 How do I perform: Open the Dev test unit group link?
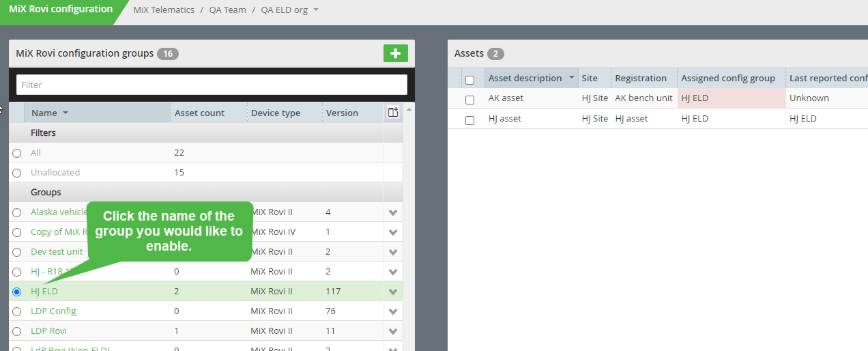[57, 251]
